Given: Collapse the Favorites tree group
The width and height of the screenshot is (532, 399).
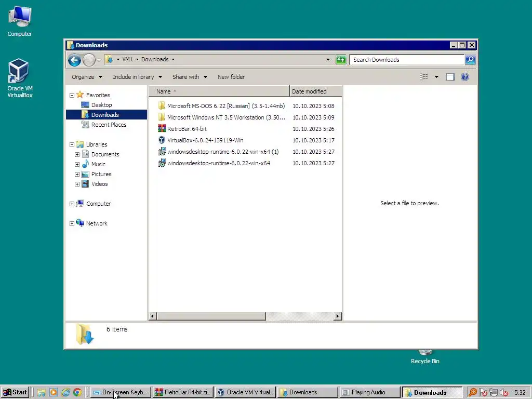Looking at the screenshot, I should [x=72, y=96].
